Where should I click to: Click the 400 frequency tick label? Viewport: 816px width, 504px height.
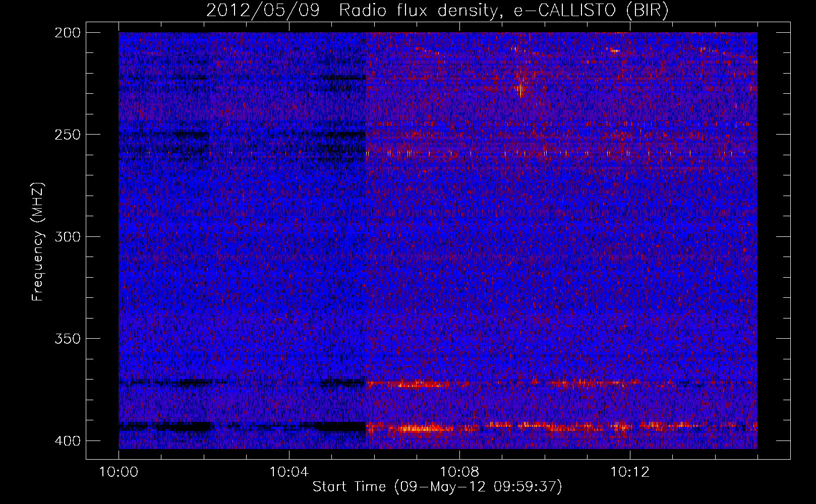click(x=68, y=441)
